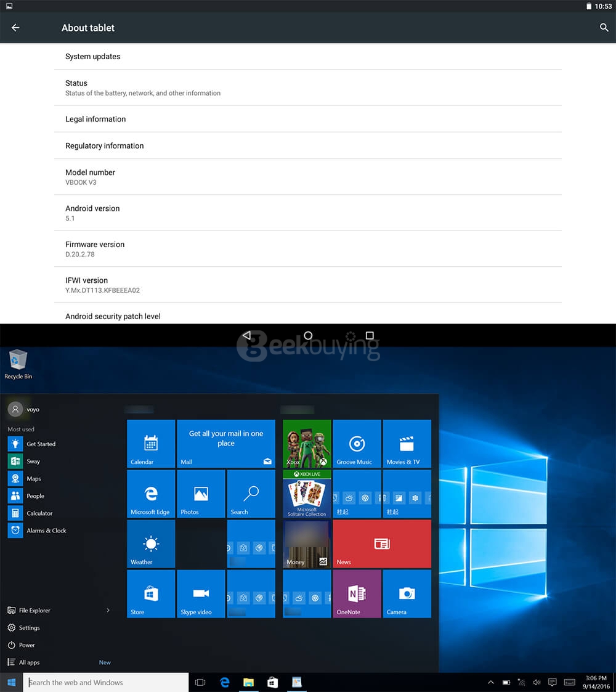
Task: Open System updates
Action: (x=308, y=56)
